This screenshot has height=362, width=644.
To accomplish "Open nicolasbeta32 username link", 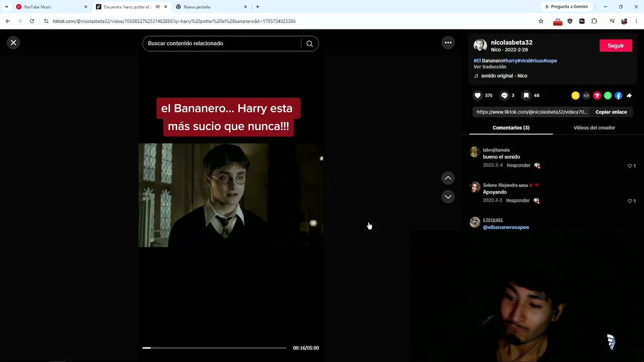I will coord(512,43).
